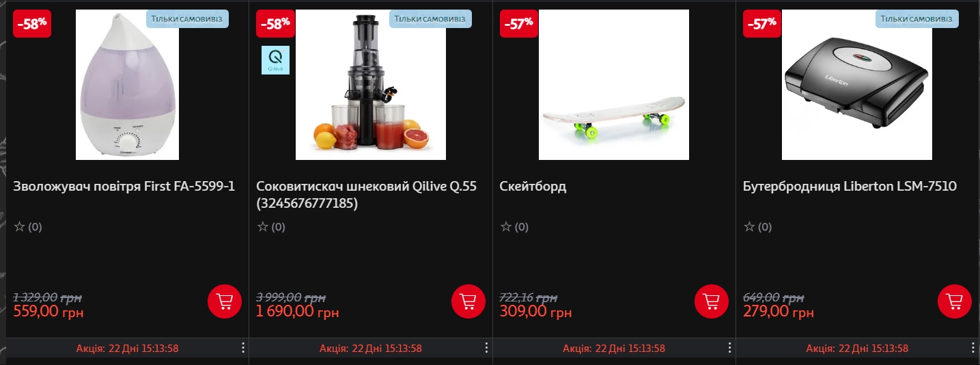Open the three-dot menu for the skateboard
Viewport: 980px width, 365px height.
[729, 348]
